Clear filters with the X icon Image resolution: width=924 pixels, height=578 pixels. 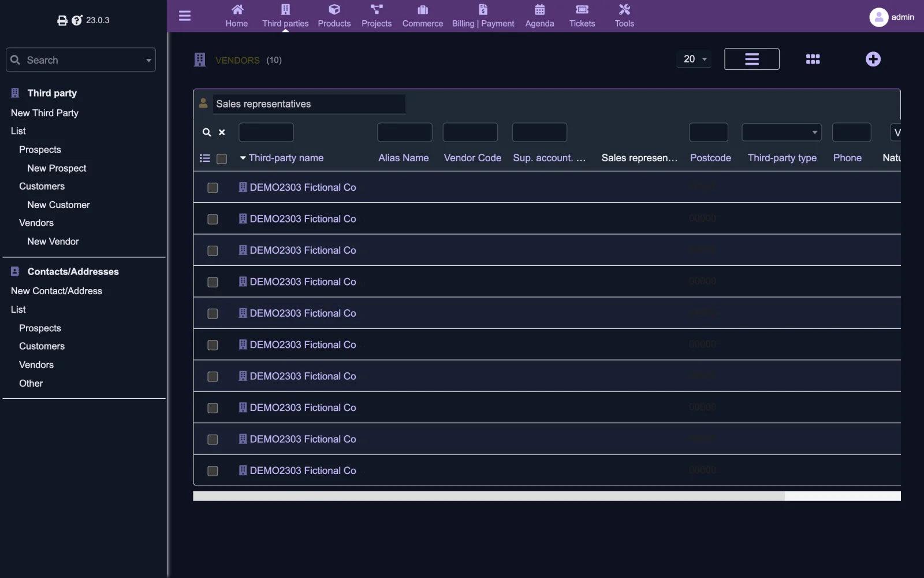click(x=222, y=132)
